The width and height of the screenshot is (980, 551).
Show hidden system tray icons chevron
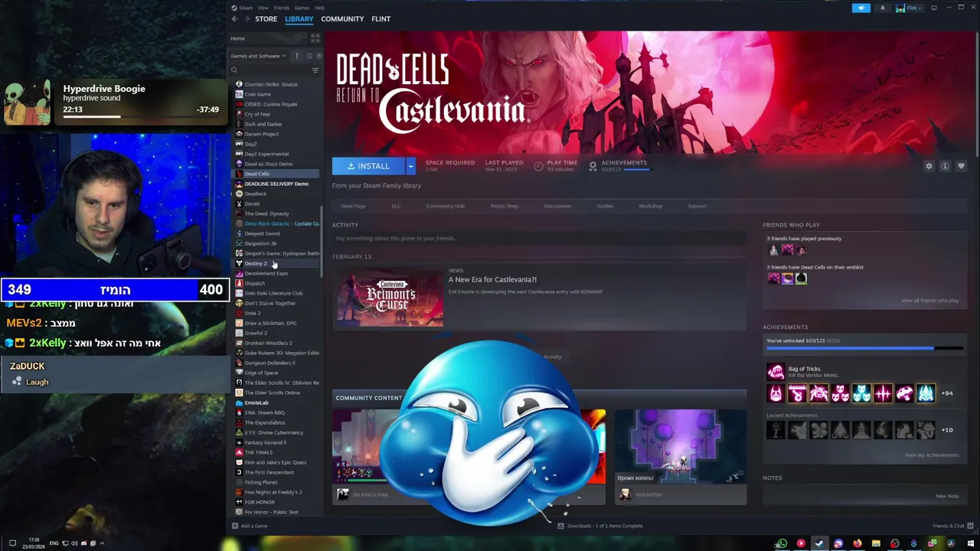click(x=102, y=543)
